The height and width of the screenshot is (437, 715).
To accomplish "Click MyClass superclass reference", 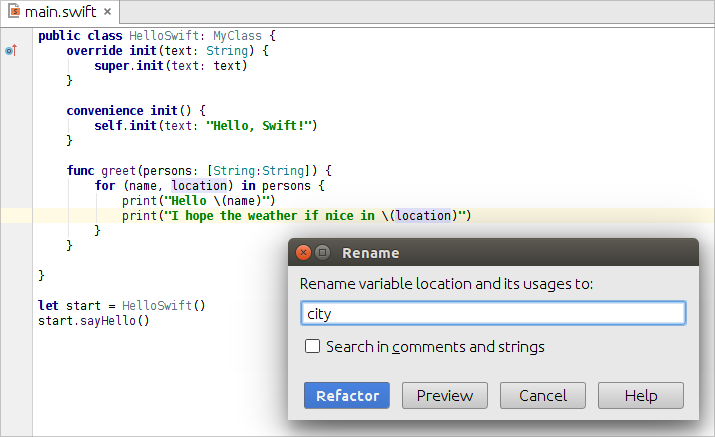I will (x=237, y=36).
